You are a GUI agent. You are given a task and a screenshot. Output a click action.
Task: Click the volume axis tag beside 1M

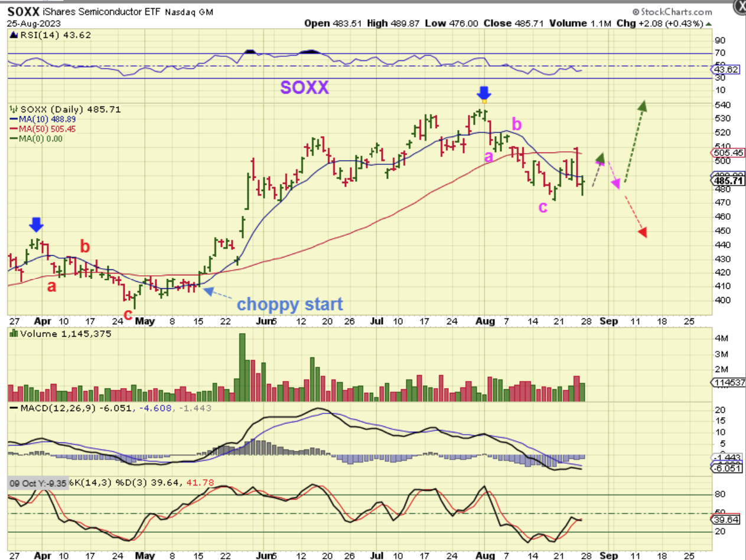click(x=729, y=383)
